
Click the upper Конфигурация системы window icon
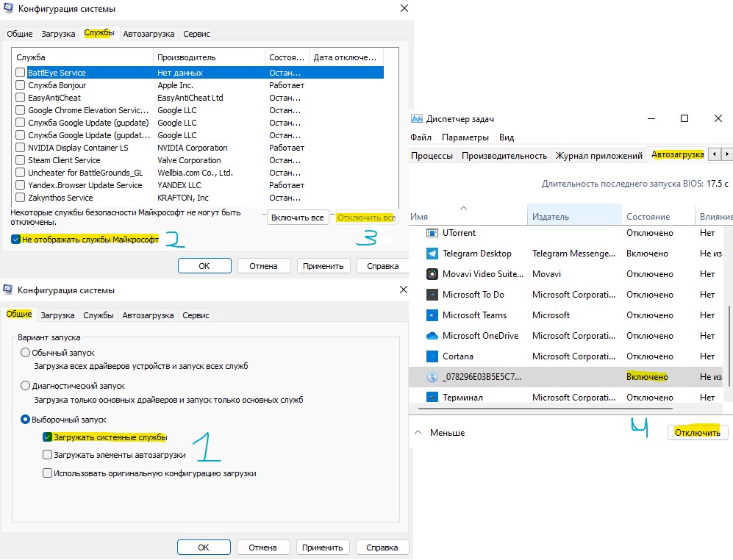point(8,8)
